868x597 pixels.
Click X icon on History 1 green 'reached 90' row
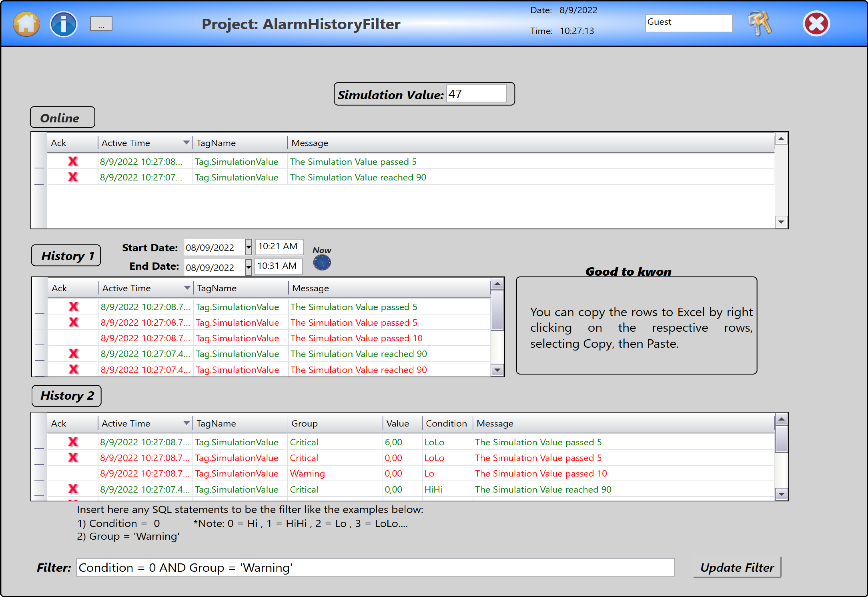click(x=74, y=354)
